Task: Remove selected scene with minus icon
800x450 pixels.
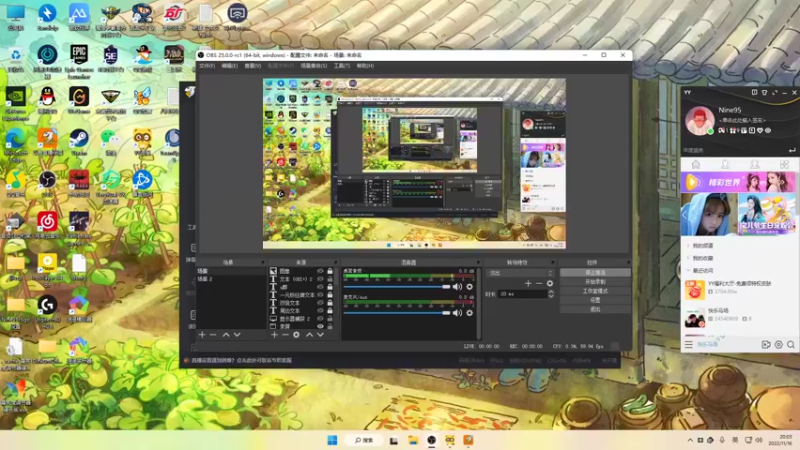Action: click(x=213, y=335)
